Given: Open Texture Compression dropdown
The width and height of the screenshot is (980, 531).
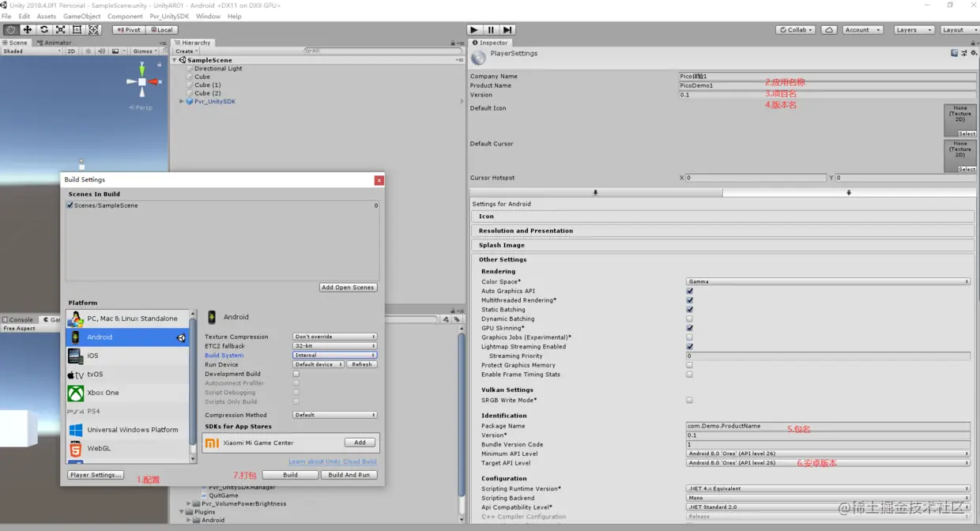Looking at the screenshot, I should (335, 337).
